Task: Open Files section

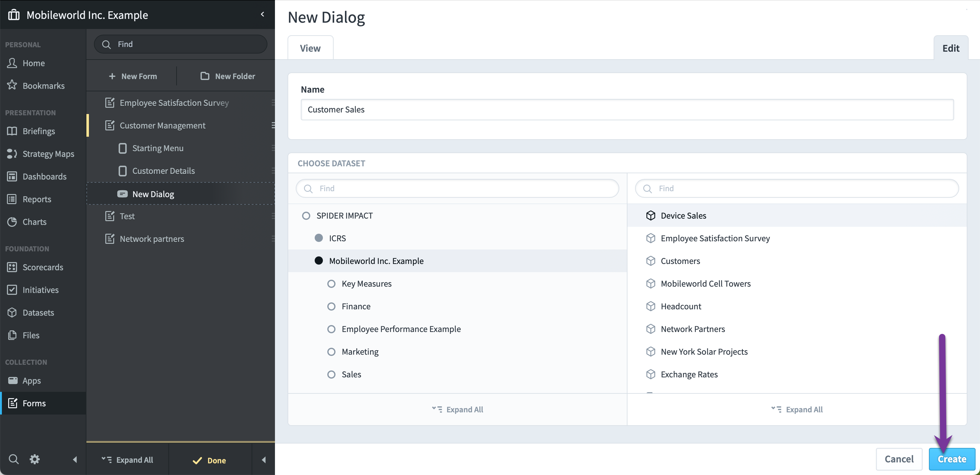Action: coord(43,335)
